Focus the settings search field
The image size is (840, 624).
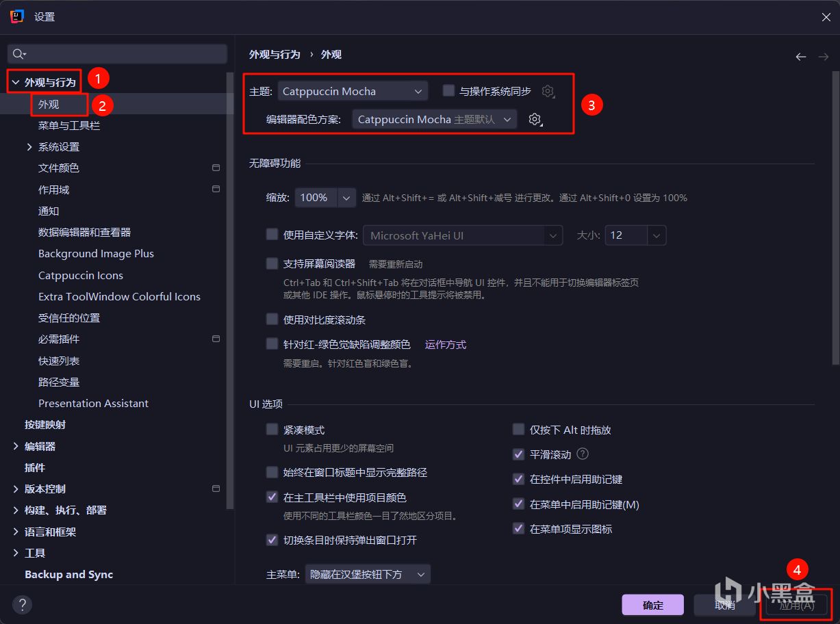point(117,54)
